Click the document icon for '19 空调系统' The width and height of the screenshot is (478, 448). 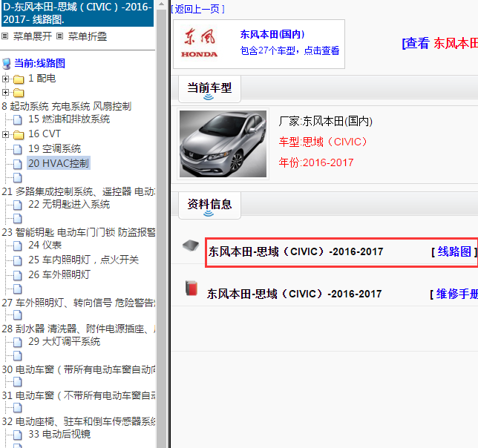(x=18, y=149)
